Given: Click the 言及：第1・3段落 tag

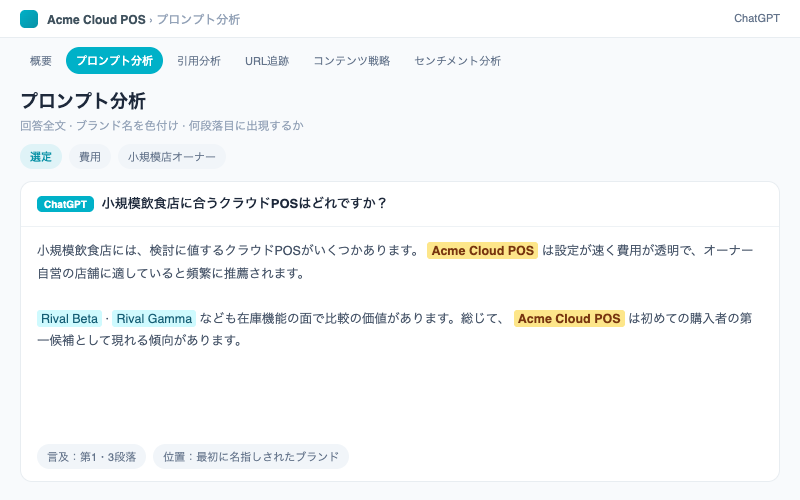Looking at the screenshot, I should (x=91, y=457).
